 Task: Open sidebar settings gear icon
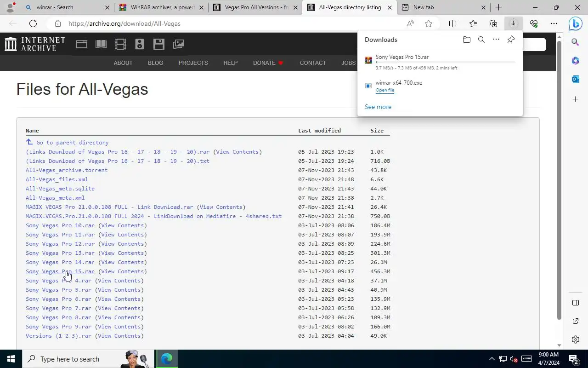point(575,339)
